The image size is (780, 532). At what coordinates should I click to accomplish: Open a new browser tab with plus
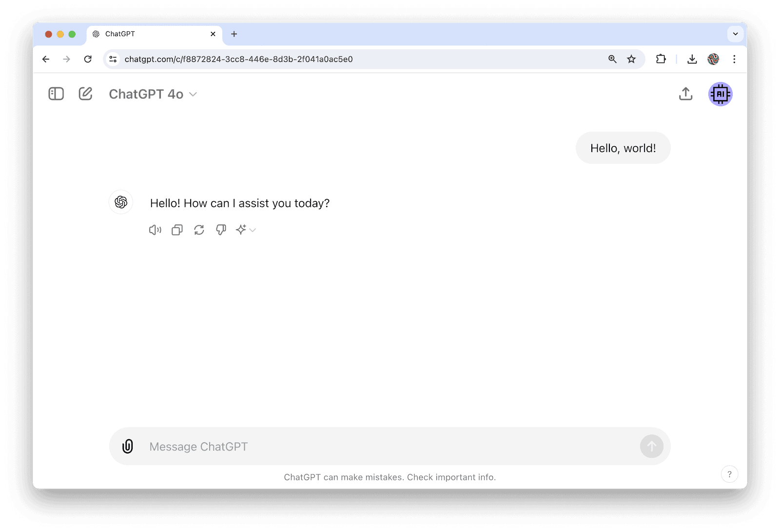(234, 34)
